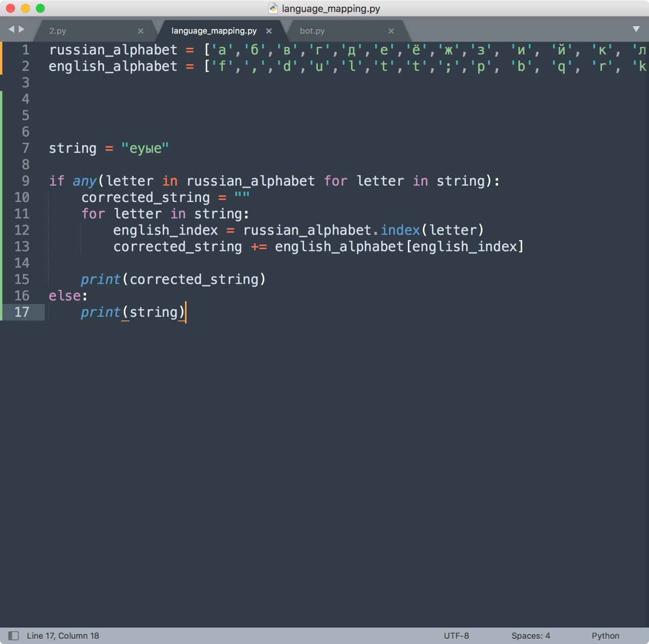
Task: Click the index method on line 12
Action: click(401, 230)
